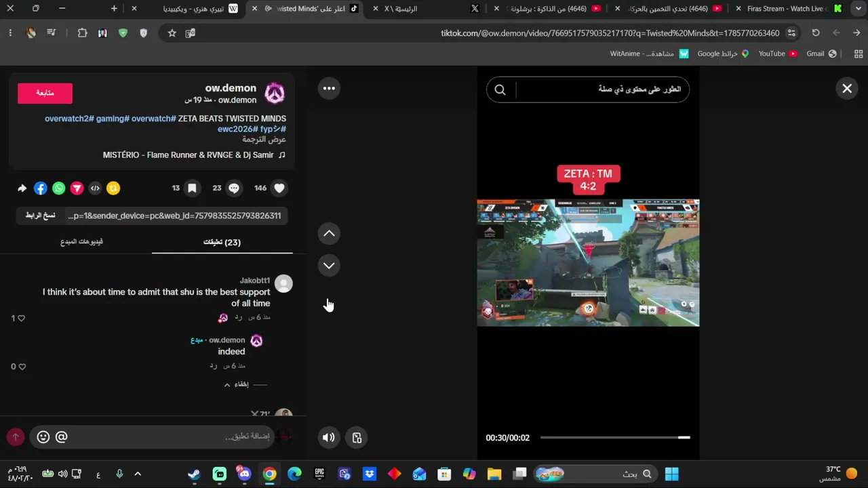This screenshot has width=868, height=488.
Task: Click the video progress bar
Action: pos(615,438)
